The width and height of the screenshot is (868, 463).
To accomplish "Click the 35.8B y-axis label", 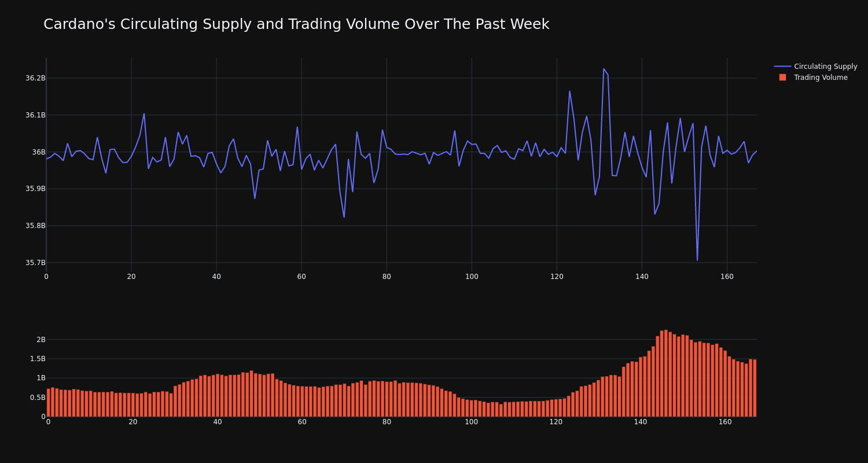I will 35,226.
